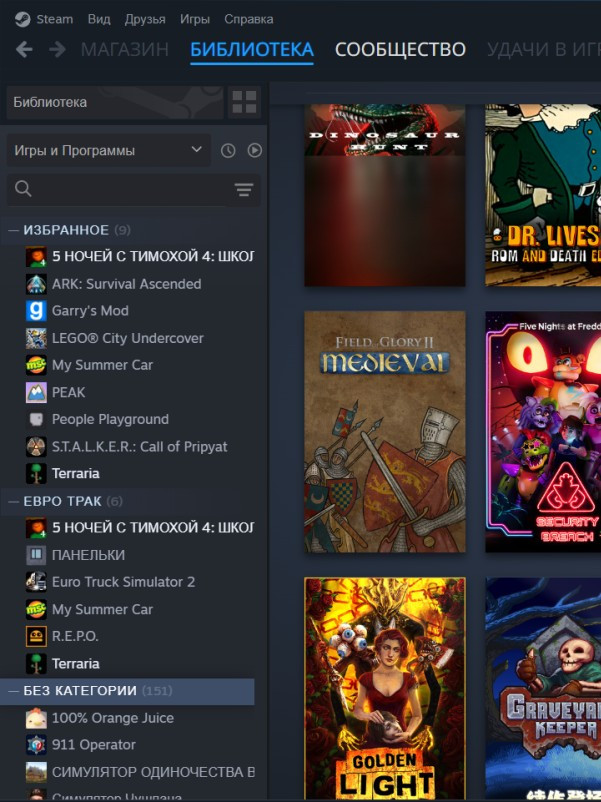Sort by recent activity clock icon
The width and height of the screenshot is (601, 802).
[x=228, y=150]
